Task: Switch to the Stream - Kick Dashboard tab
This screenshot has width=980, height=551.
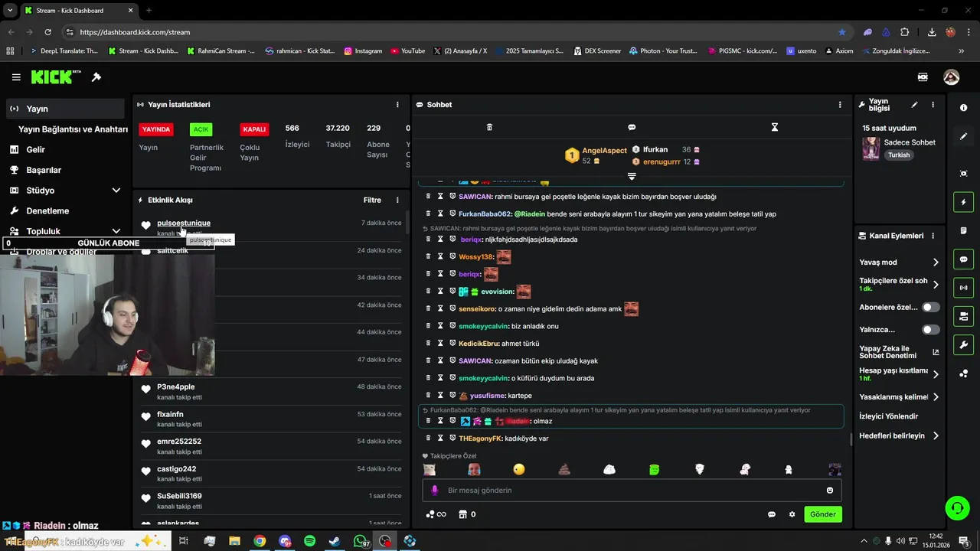Action: point(78,11)
